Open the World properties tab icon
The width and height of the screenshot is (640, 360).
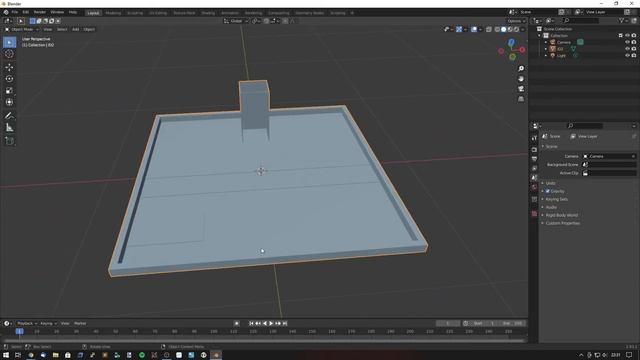click(x=534, y=187)
